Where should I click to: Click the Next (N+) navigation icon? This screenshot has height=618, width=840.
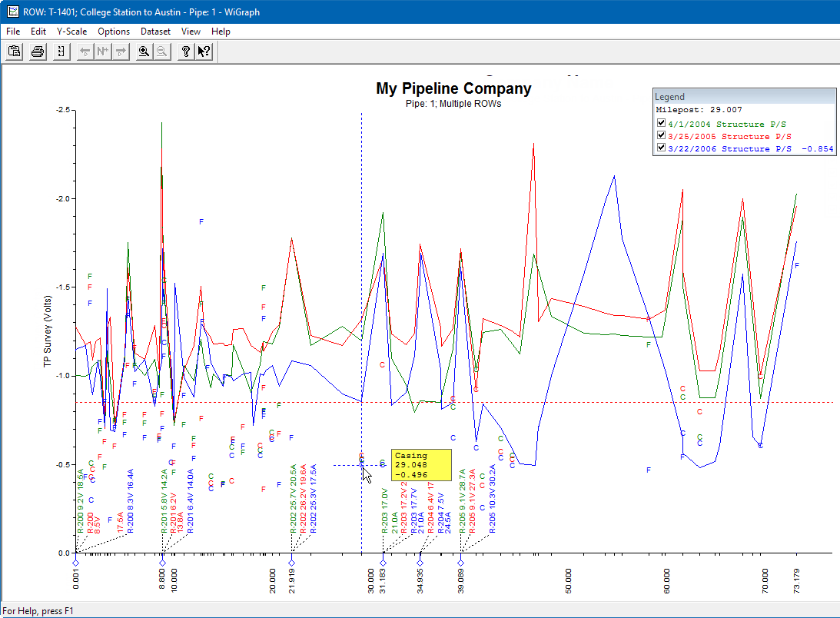point(102,51)
